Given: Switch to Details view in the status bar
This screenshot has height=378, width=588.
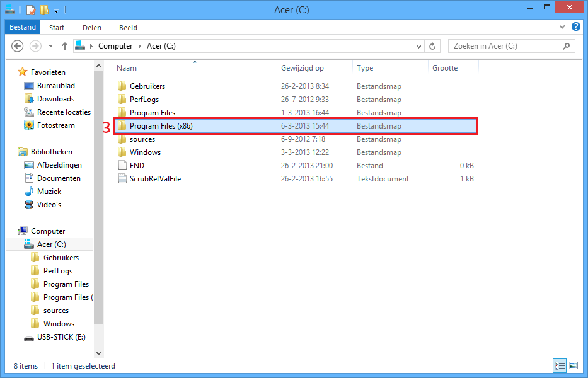Looking at the screenshot, I should coord(560,365).
